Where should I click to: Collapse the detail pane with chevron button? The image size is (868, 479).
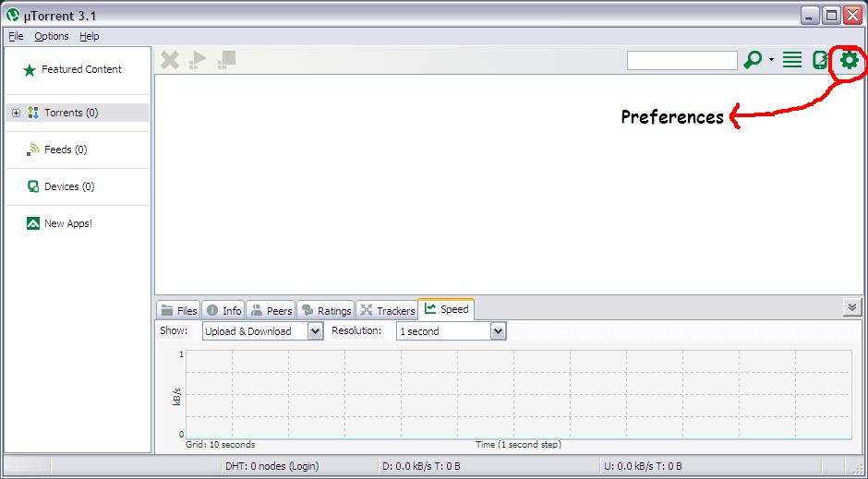852,307
